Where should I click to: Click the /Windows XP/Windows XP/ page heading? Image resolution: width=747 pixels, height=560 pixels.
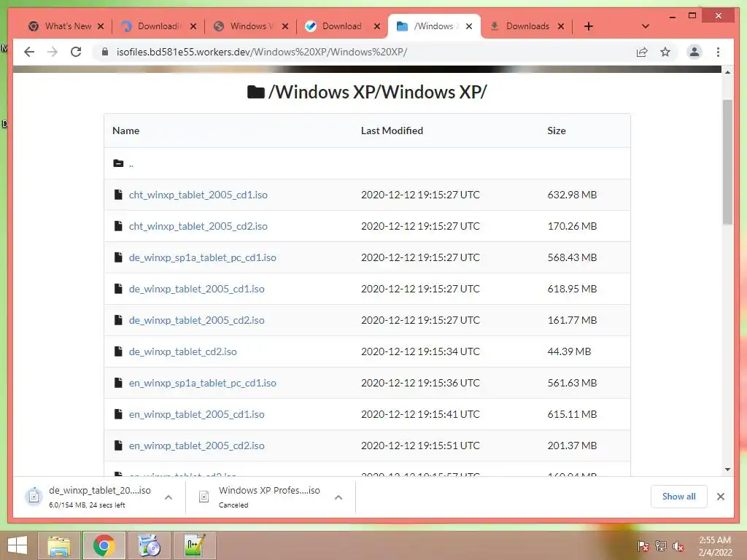coord(368,92)
